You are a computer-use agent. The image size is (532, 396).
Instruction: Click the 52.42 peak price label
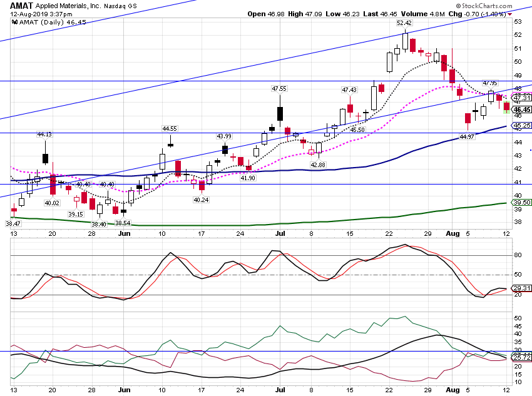tap(404, 23)
